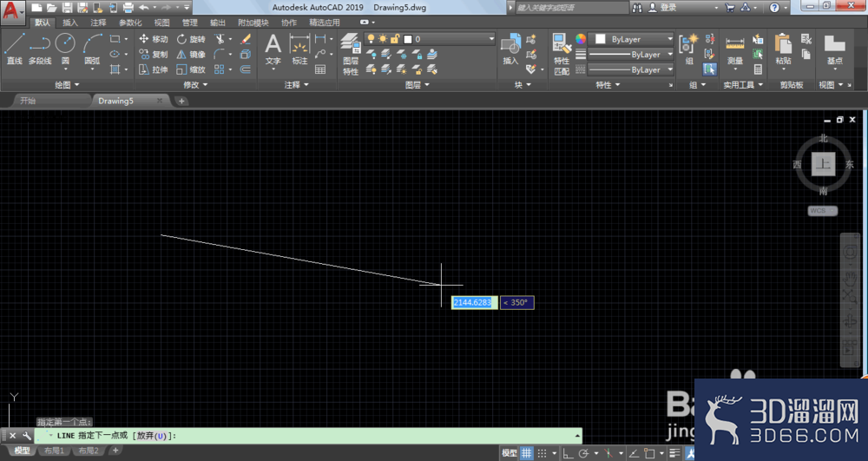Toggle object snap tracking in status bar
868x461 pixels.
634,453
